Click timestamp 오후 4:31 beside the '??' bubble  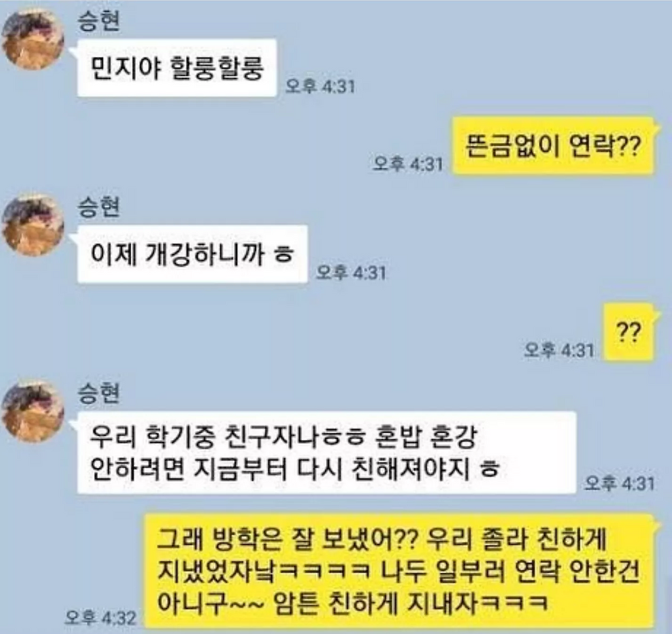click(559, 351)
